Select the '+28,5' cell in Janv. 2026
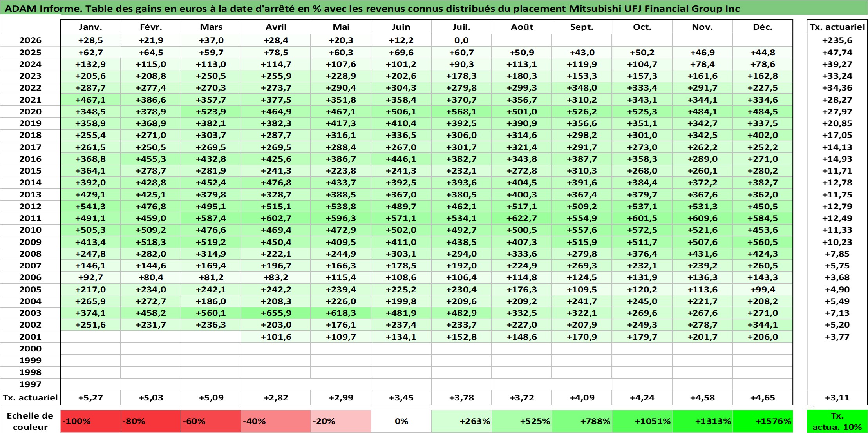 [x=90, y=40]
